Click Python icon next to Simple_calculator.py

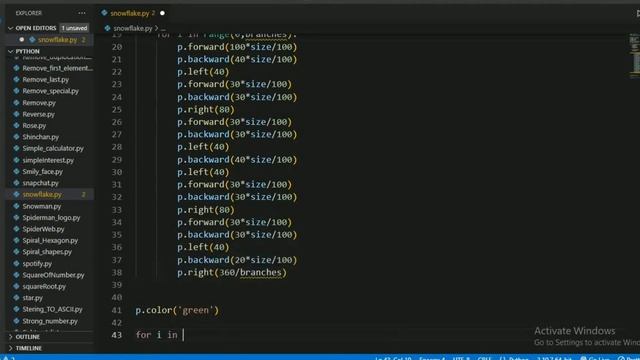point(17,149)
